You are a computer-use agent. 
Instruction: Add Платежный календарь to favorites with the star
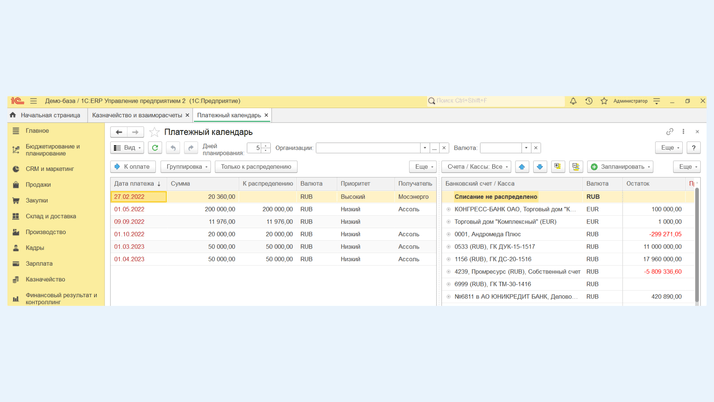[x=154, y=132]
